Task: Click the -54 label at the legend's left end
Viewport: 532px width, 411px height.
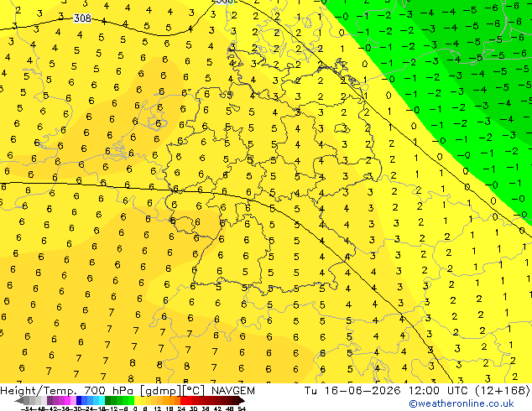Action: 27,408
